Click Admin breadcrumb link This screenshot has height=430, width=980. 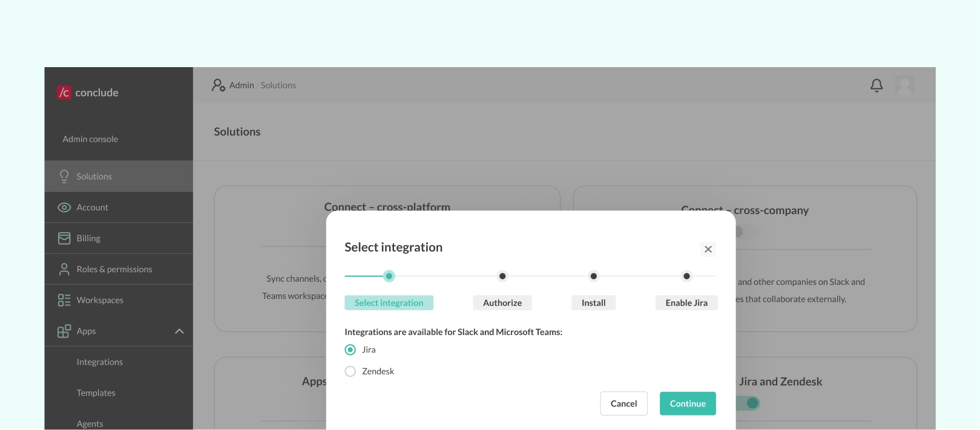[x=242, y=85]
